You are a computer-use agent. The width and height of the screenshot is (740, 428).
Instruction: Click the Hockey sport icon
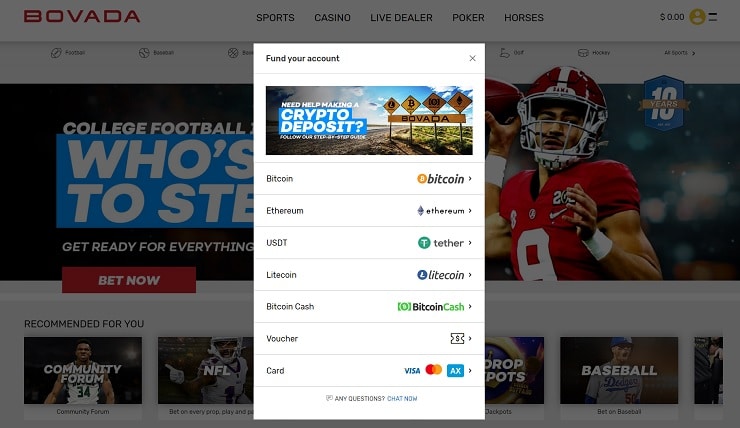[583, 53]
